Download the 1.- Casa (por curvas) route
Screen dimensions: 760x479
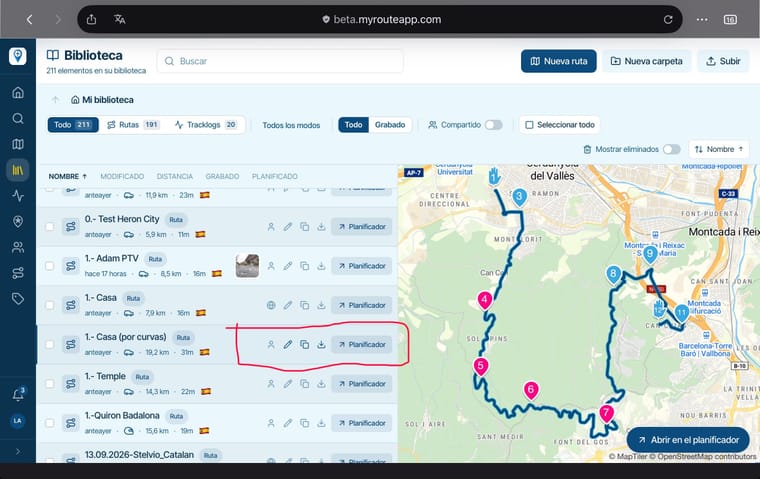321,345
